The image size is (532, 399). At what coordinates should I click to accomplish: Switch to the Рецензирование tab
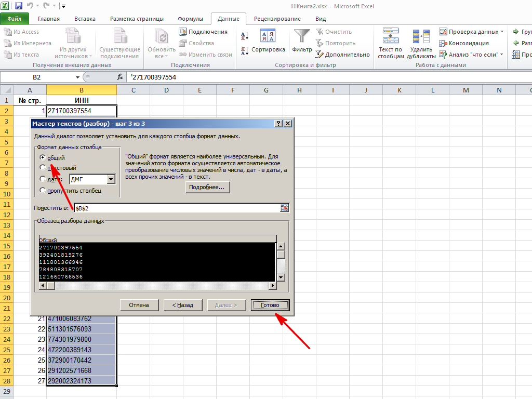277,19
